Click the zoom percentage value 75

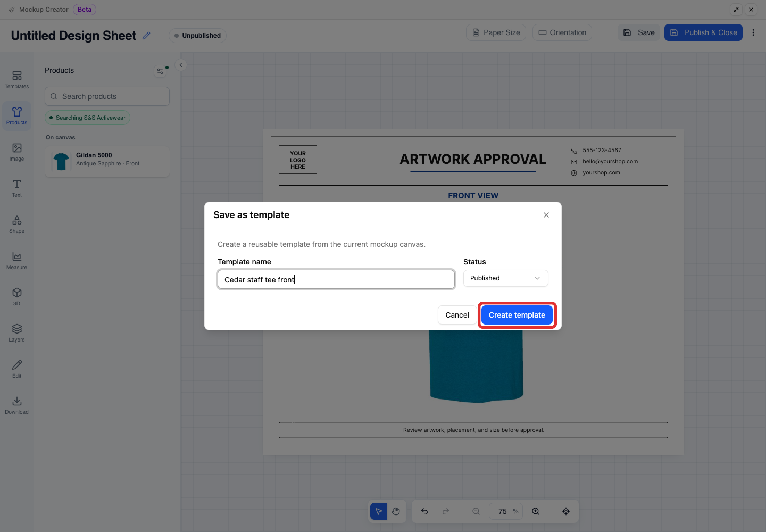(x=502, y=511)
